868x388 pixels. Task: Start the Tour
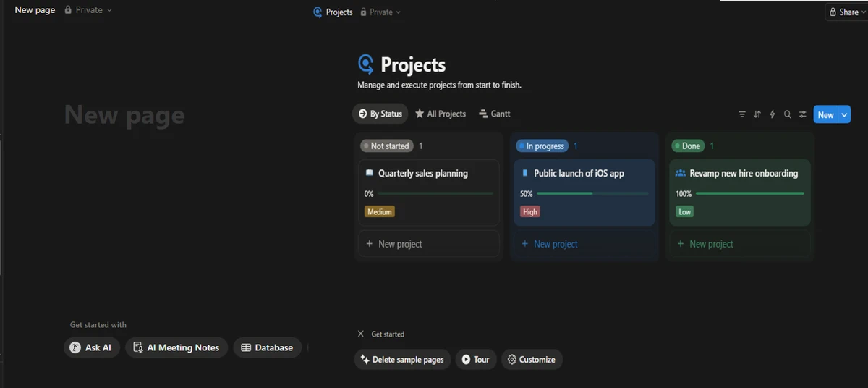pos(475,359)
